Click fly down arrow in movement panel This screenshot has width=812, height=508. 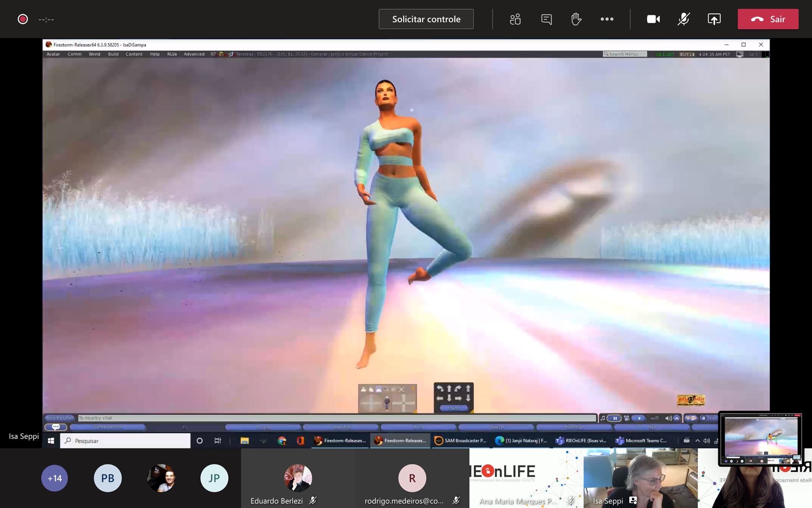[x=468, y=398]
